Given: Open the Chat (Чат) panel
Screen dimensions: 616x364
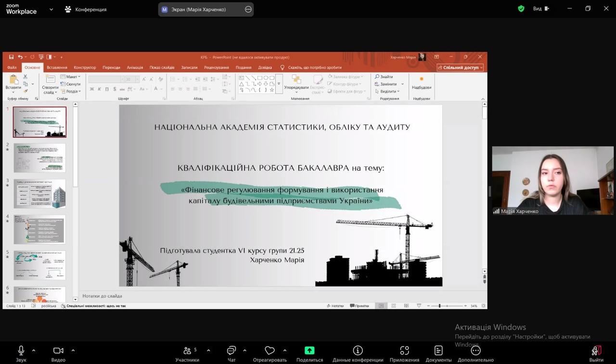Looking at the screenshot, I should pyautogui.click(x=231, y=351).
